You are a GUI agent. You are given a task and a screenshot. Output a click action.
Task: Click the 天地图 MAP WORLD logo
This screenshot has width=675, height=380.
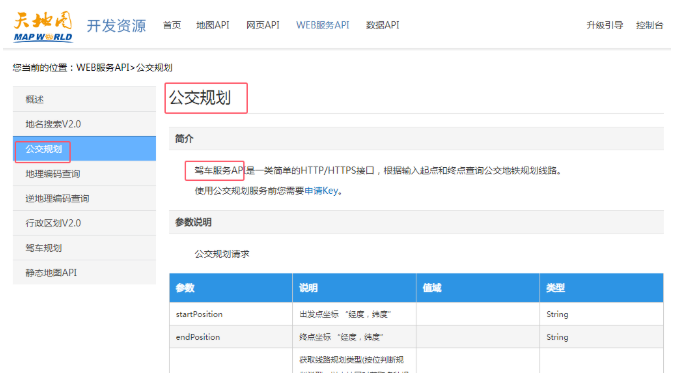pos(43,27)
